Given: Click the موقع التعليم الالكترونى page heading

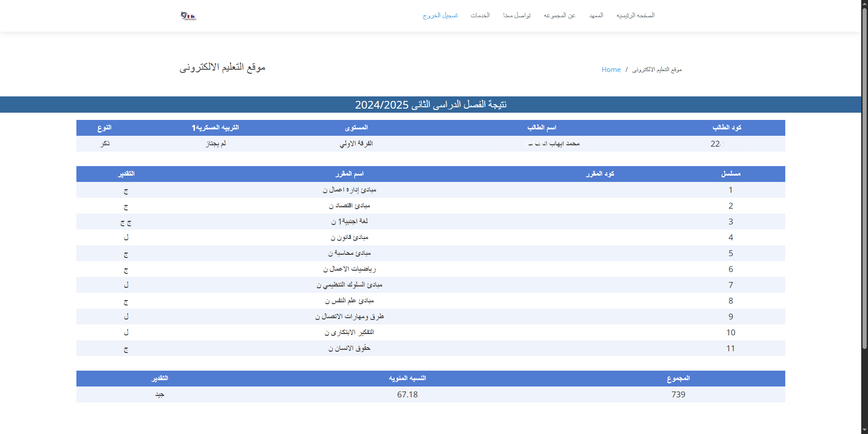Looking at the screenshot, I should click(222, 67).
